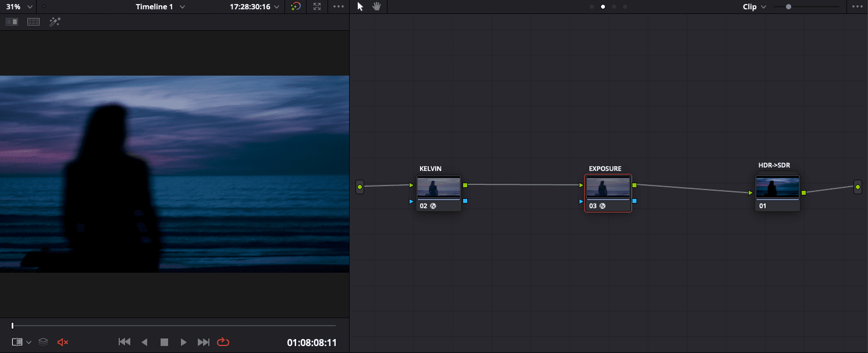Toggle the second page indicator dot above the nodes
The height and width of the screenshot is (353, 868).
point(603,6)
